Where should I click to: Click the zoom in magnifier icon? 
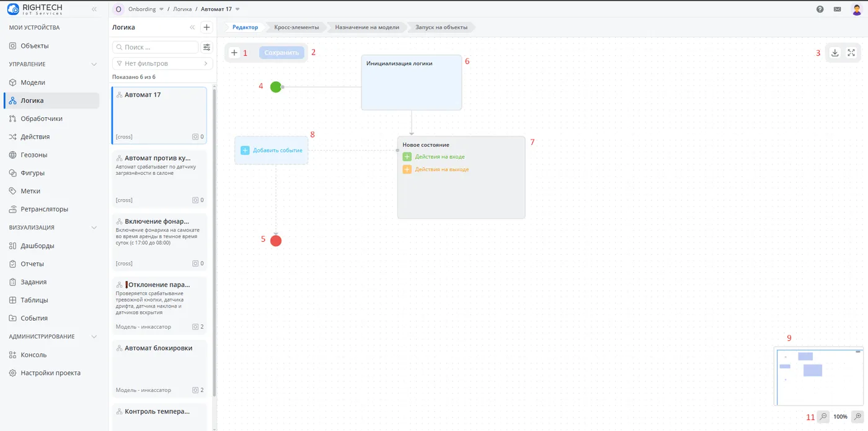coord(858,417)
